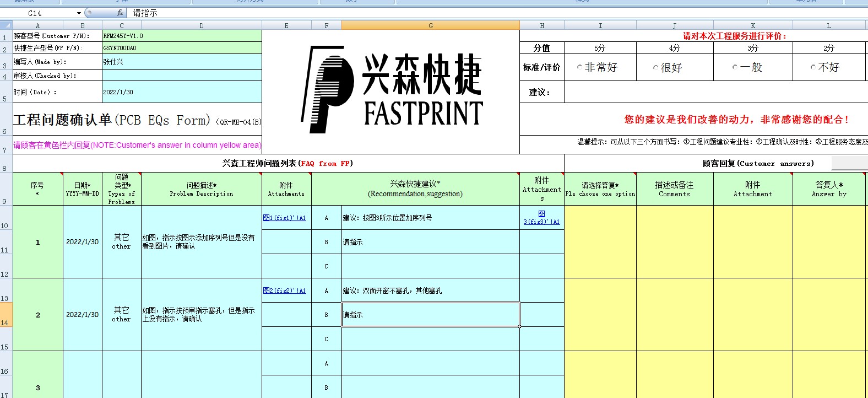Click the fx insert function icon

coord(120,13)
